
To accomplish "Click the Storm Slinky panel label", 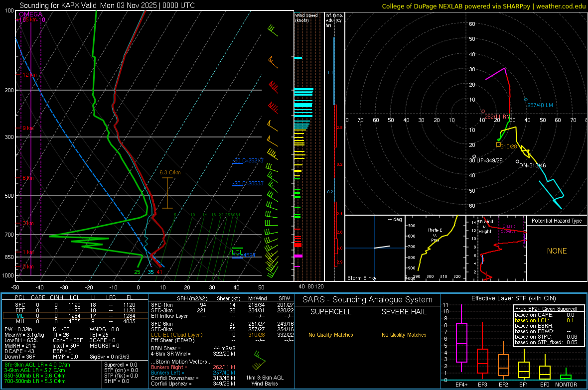I will 361,278.
